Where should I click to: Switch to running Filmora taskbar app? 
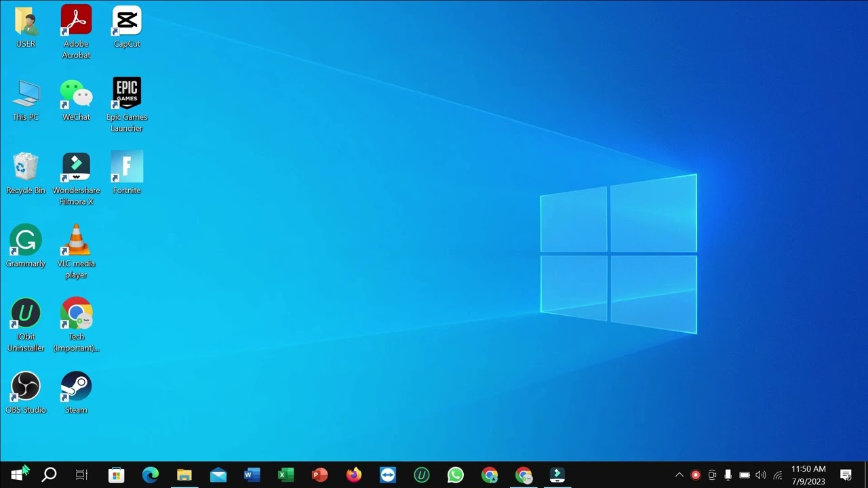[x=557, y=475]
